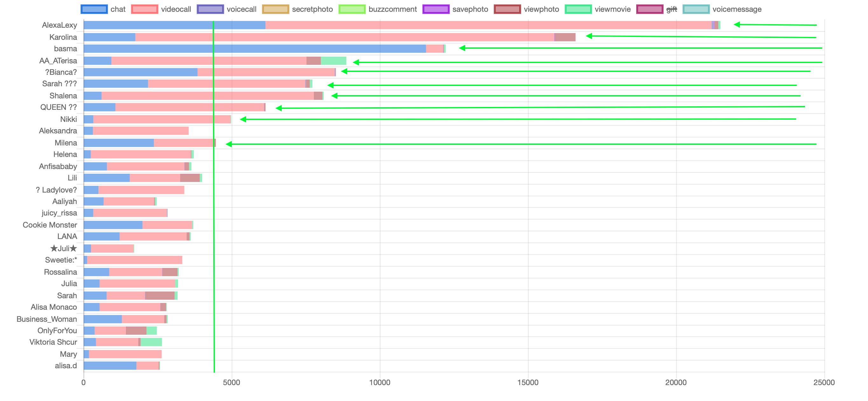Click Sarah's brown viewphoto bar segment
Screen dimensions: 868x401
point(160,295)
